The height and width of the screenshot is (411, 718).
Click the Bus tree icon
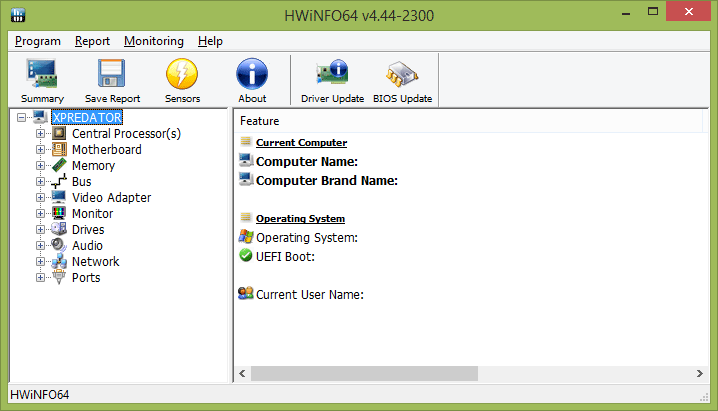59,181
